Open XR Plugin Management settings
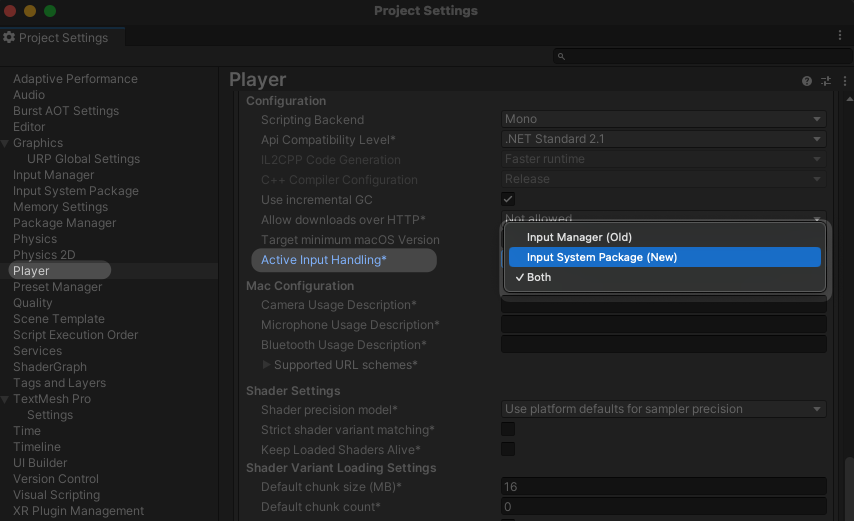The height and width of the screenshot is (521, 854). click(78, 511)
